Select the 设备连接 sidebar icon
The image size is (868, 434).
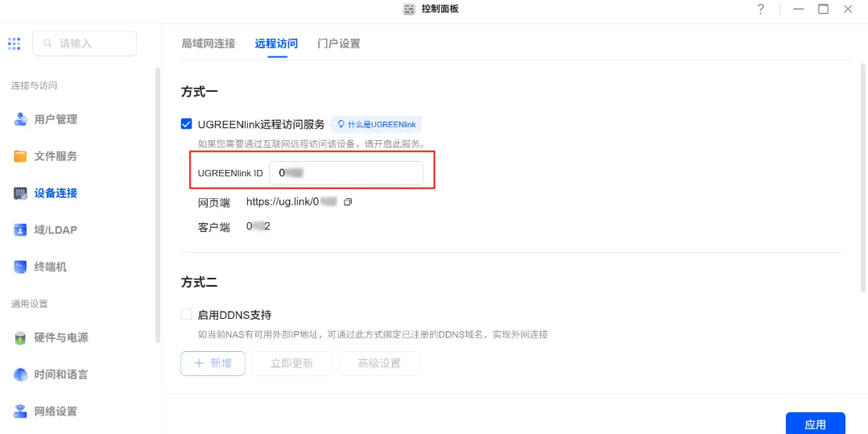[x=21, y=193]
